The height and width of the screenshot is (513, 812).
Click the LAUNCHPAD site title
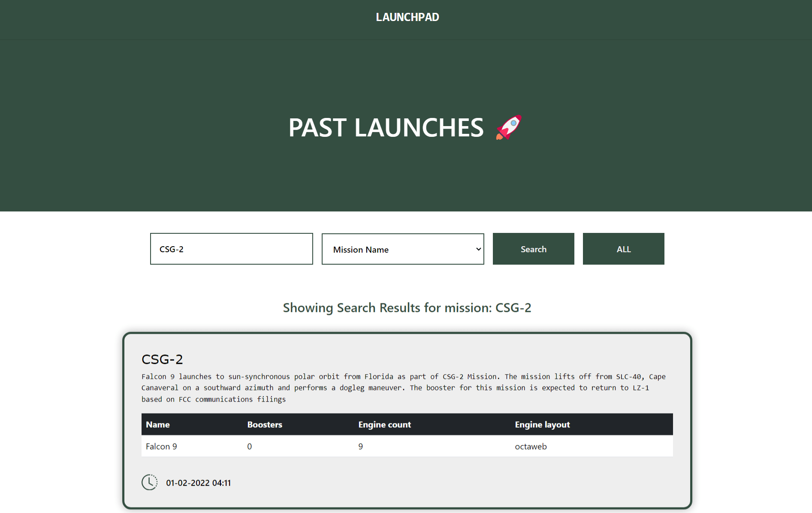coord(407,17)
